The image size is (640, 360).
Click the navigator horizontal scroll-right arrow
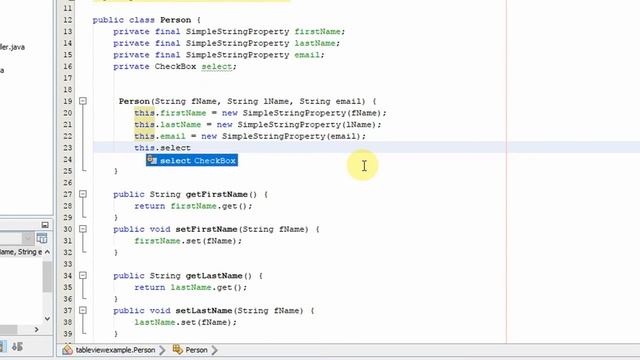[x=36, y=329]
